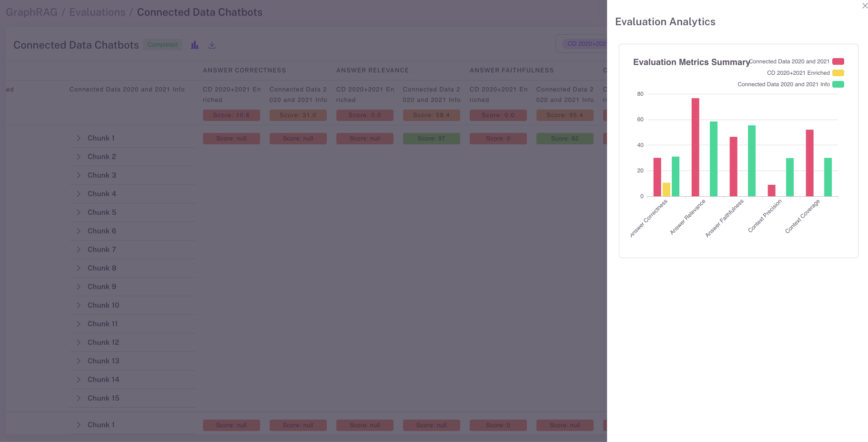Toggle red Connected Data 2020 and 2021 legend

pyautogui.click(x=838, y=61)
